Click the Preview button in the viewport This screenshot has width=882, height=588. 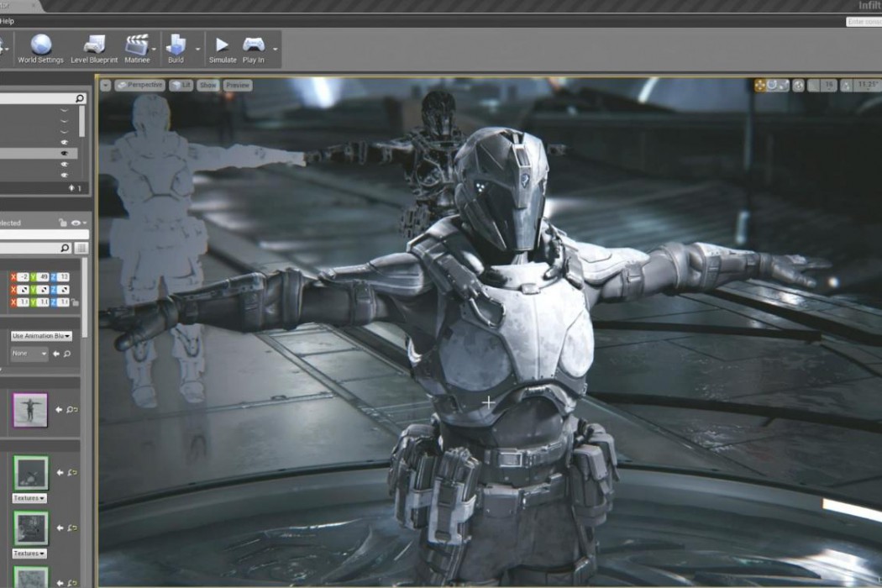[237, 85]
